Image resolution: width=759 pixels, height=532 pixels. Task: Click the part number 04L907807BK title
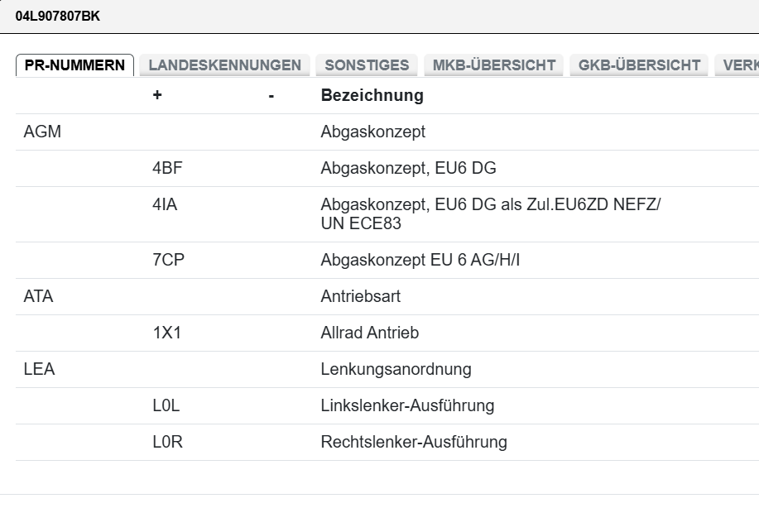pyautogui.click(x=57, y=16)
